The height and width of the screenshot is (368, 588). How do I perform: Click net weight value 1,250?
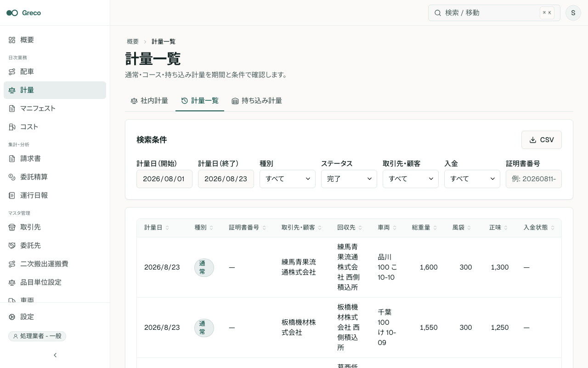pos(500,328)
